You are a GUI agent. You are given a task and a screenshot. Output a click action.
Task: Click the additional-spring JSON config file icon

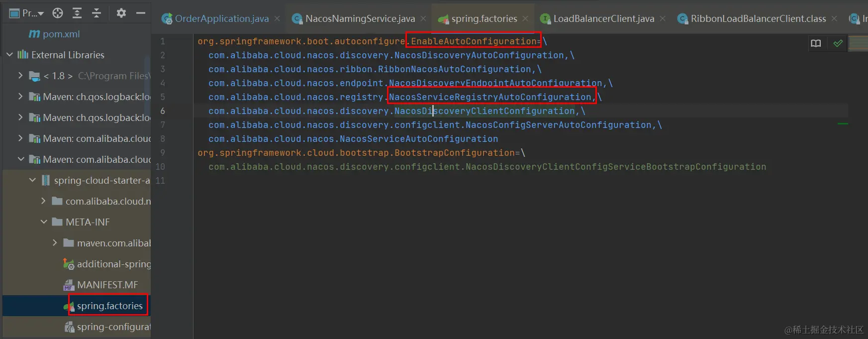69,264
